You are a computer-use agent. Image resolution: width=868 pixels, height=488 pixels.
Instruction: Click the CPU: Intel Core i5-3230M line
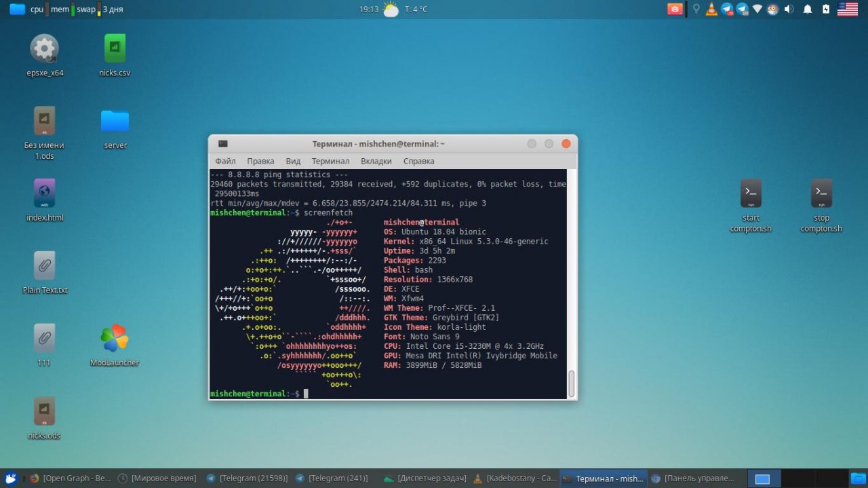click(x=464, y=345)
